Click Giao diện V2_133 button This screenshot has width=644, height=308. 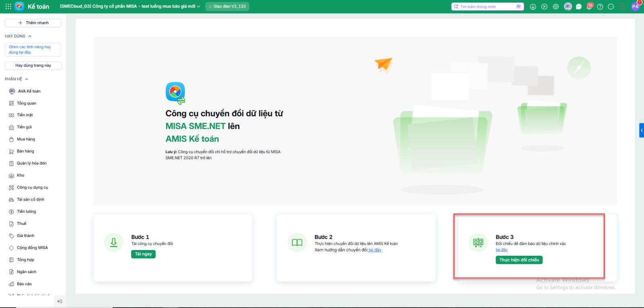click(227, 6)
